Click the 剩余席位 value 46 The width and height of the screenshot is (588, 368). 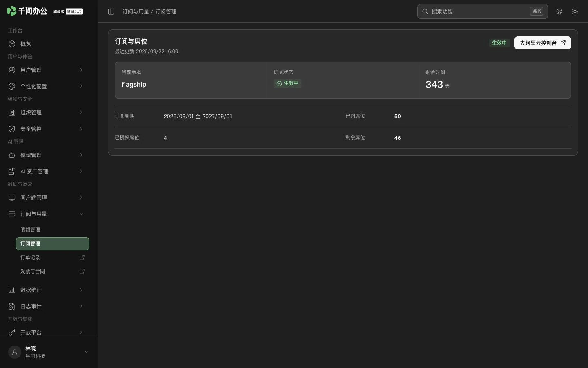398,138
